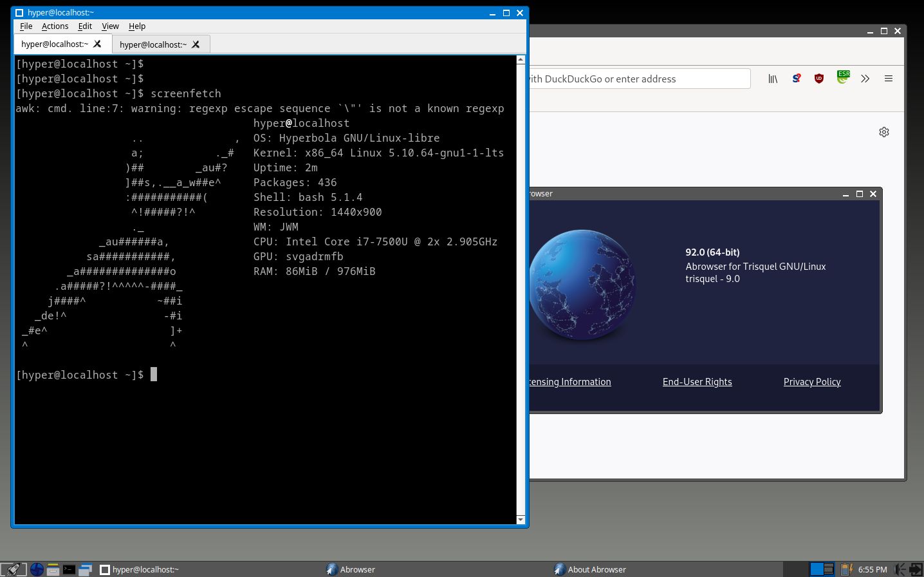This screenshot has height=577, width=924.
Task: Click the '92.0 (64-bit)' version text
Action: 712,252
